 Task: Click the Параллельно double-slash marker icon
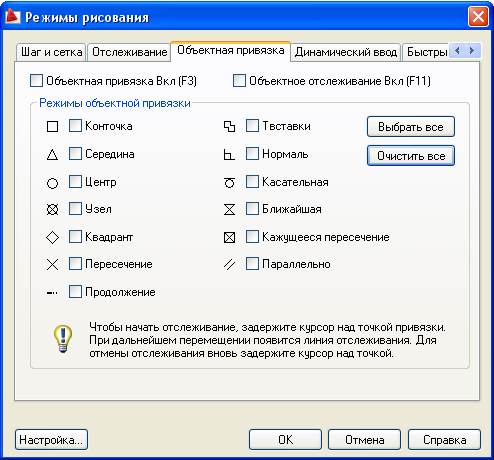[x=229, y=265]
